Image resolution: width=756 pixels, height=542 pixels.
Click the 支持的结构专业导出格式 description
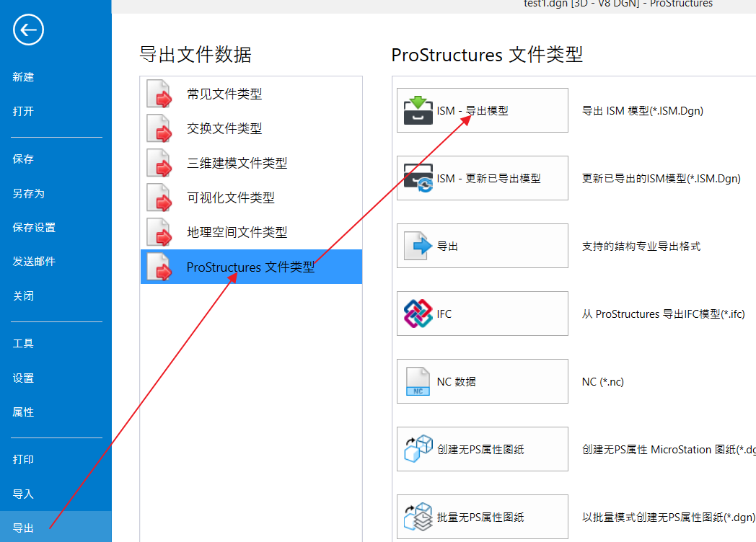coord(641,246)
